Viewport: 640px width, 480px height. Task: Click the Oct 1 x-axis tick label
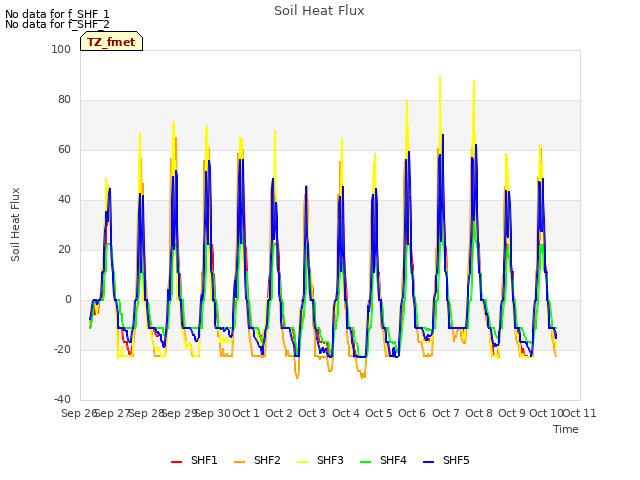click(x=246, y=413)
